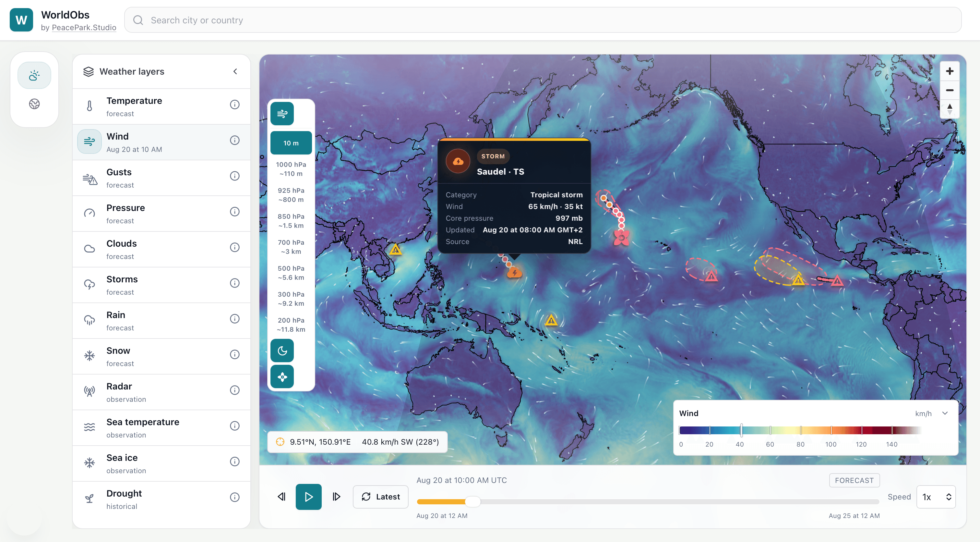
Task: Open the globe view in left sidebar
Action: tap(34, 104)
